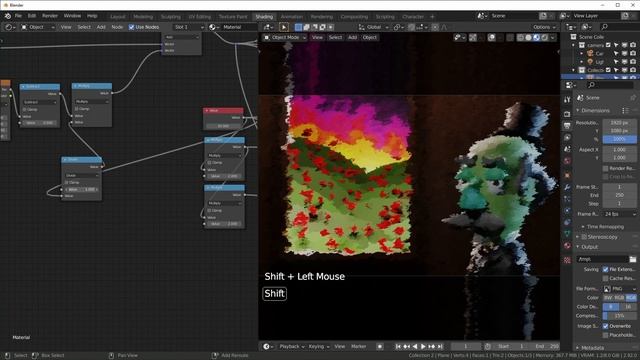The height and width of the screenshot is (360, 640).
Task: Open the Render menu
Action: 50,16
